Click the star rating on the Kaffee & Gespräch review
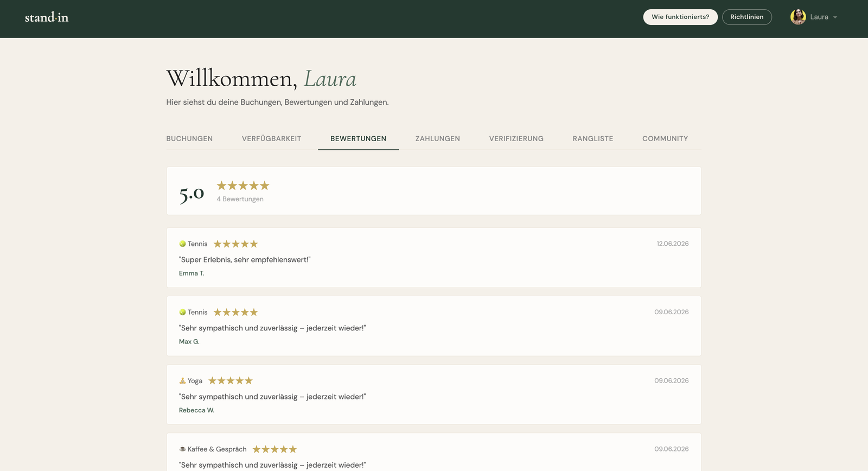 [275, 449]
